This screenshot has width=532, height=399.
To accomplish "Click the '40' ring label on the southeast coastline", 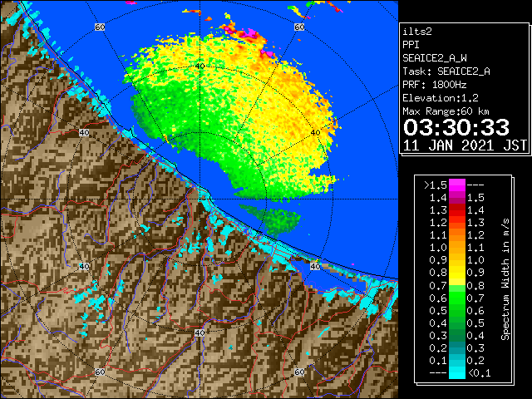I will [x=316, y=266].
